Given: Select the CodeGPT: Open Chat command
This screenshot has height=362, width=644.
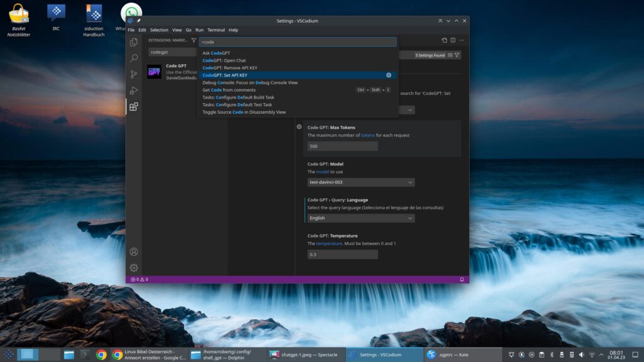Looking at the screenshot, I should click(297, 60).
